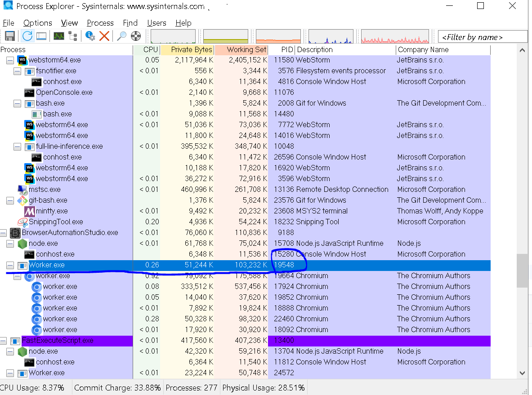
Task: Sort by Private Bytes column header
Action: (x=187, y=49)
